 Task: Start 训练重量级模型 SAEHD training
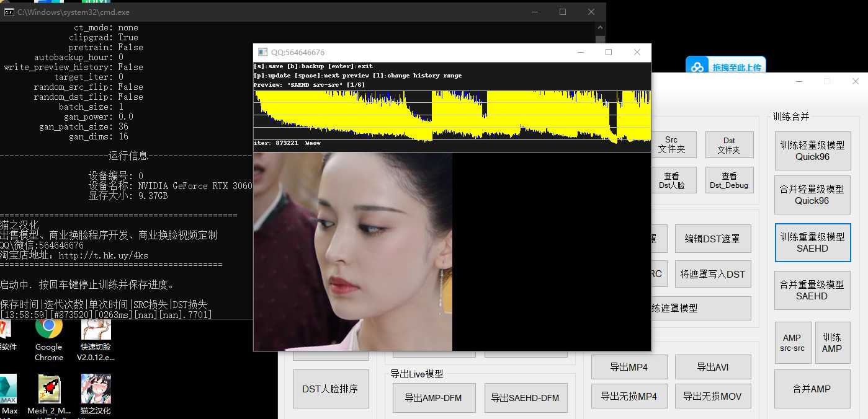tap(812, 242)
